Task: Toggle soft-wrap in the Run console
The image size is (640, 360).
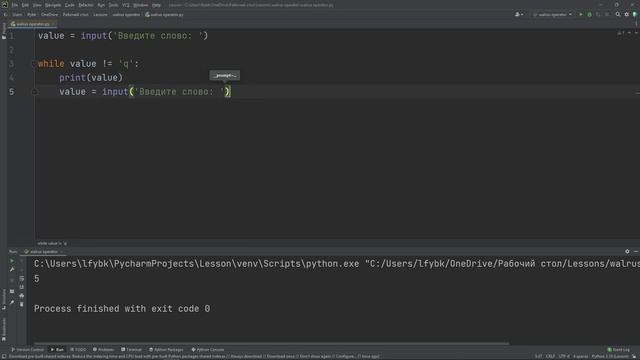Action: [x=22, y=278]
